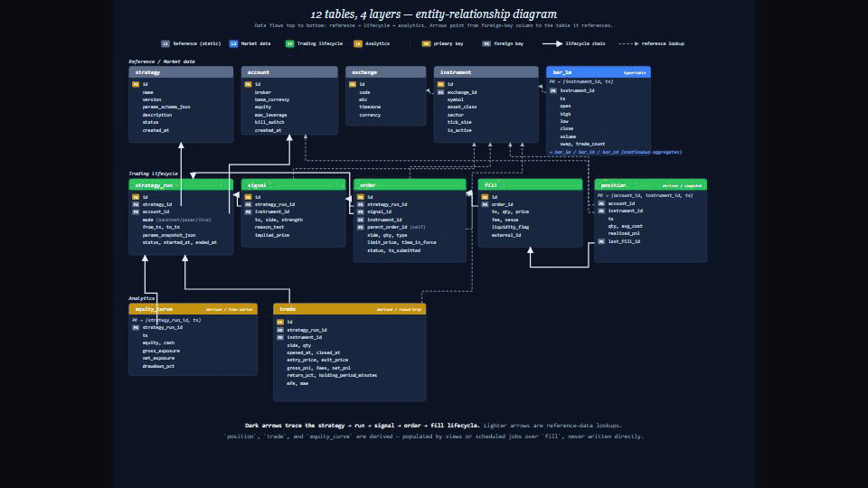Image resolution: width=868 pixels, height=488 pixels.
Task: Click the asset_class column in instrument
Action: [x=462, y=108]
